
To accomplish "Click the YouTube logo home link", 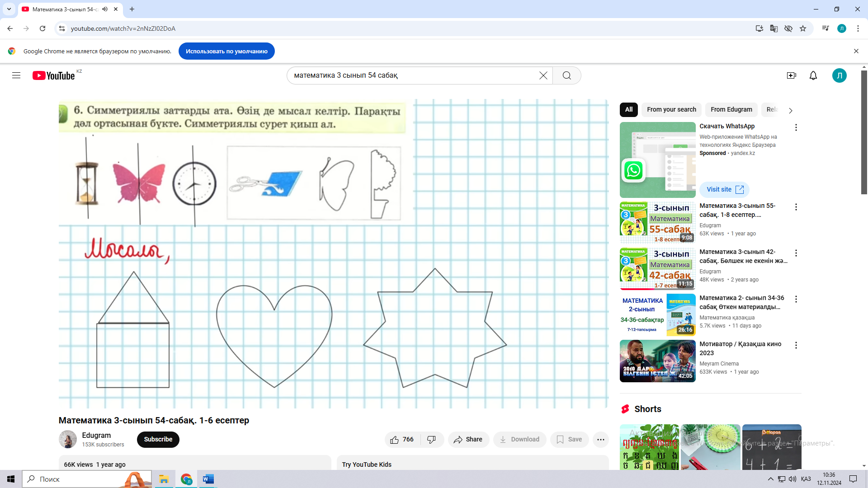I will pyautogui.click(x=54, y=75).
